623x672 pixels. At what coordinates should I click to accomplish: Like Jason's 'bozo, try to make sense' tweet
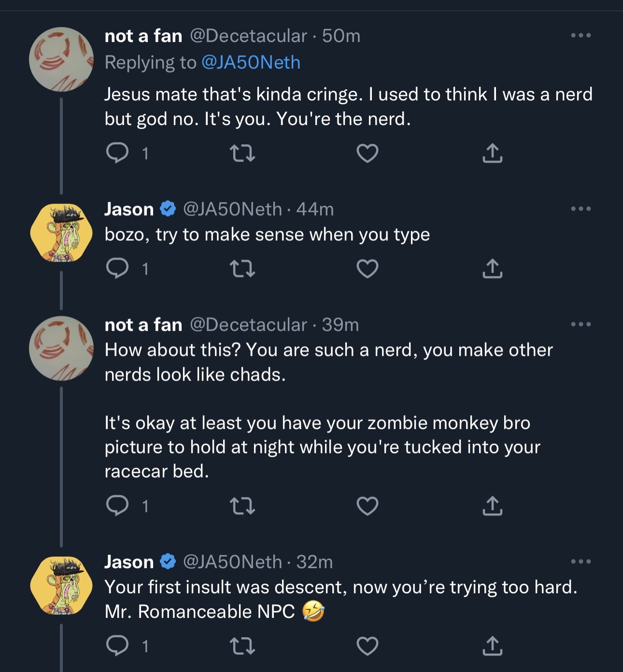pyautogui.click(x=367, y=268)
